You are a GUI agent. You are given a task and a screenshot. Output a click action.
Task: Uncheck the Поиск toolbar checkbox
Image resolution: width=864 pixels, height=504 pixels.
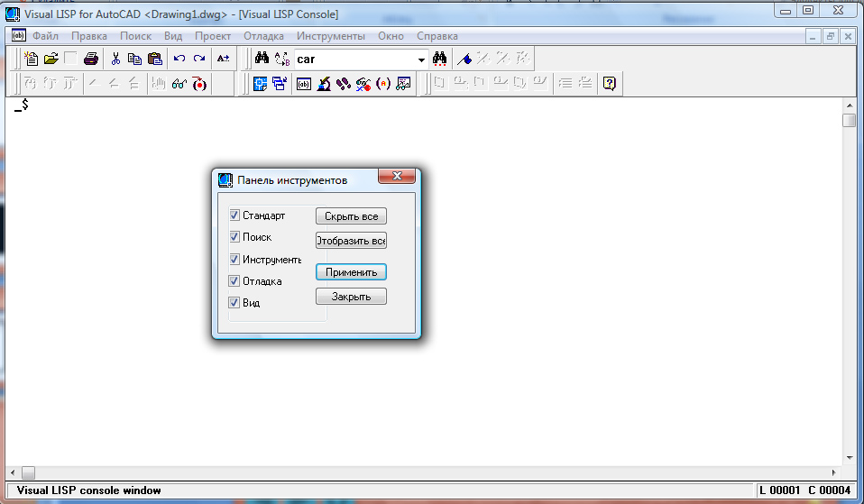tap(234, 237)
